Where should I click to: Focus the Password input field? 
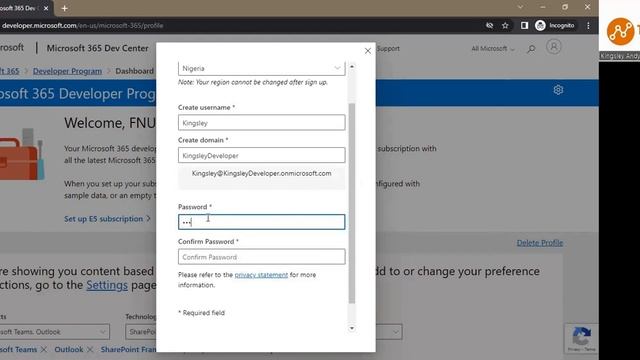(261, 222)
